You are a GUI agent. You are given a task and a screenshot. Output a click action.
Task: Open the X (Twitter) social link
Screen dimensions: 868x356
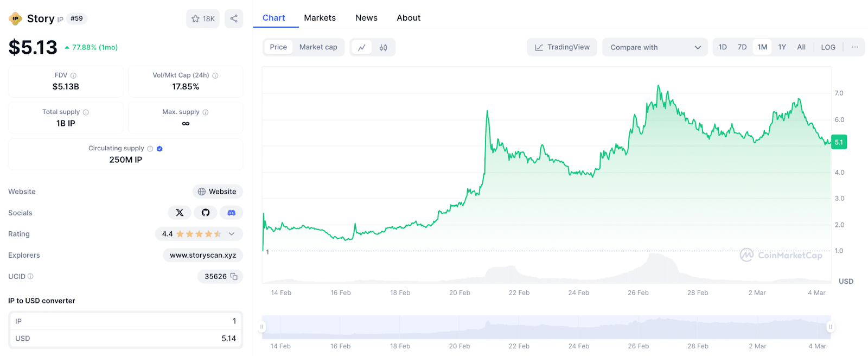[x=180, y=213]
